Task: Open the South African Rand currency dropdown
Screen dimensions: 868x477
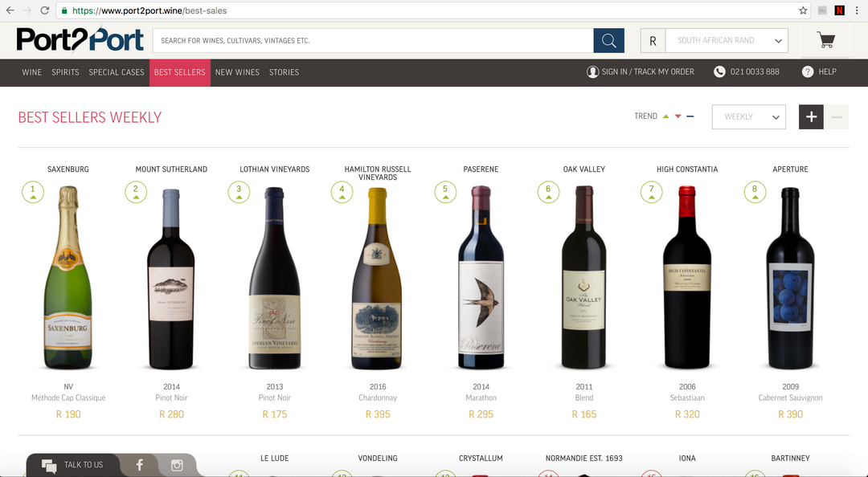Action: pyautogui.click(x=728, y=40)
